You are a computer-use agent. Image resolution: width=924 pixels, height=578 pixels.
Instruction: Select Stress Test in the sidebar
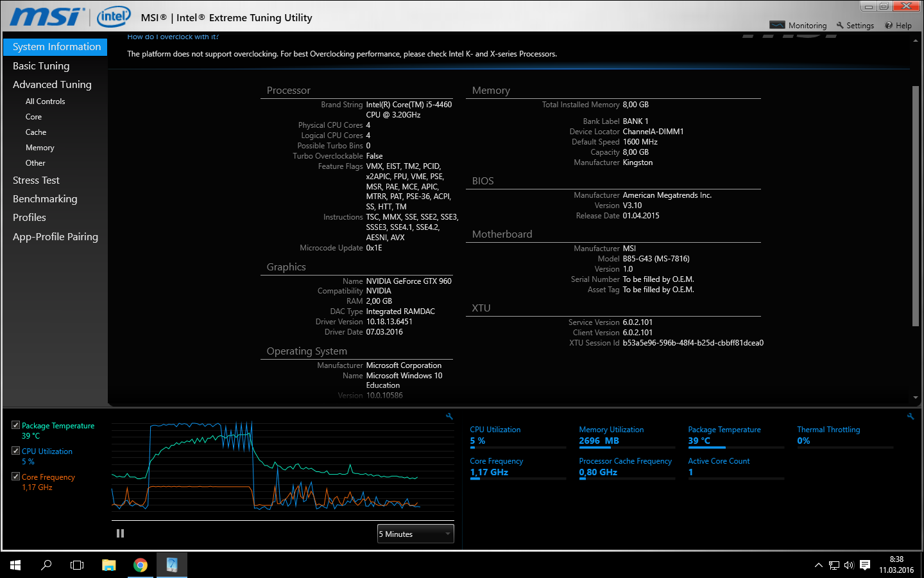click(36, 180)
